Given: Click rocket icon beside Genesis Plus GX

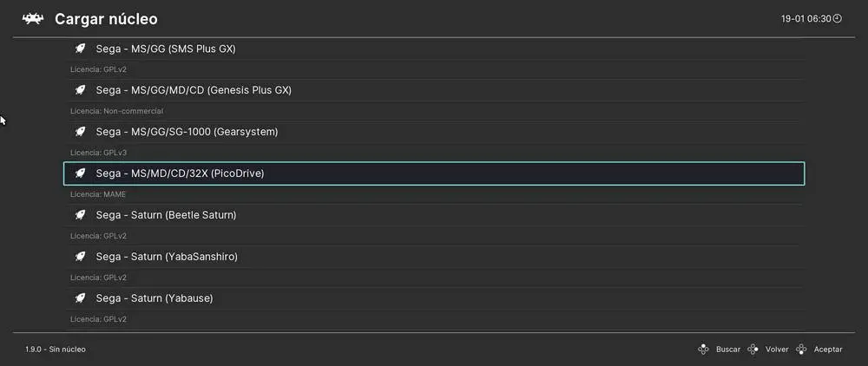Looking at the screenshot, I should coord(79,90).
